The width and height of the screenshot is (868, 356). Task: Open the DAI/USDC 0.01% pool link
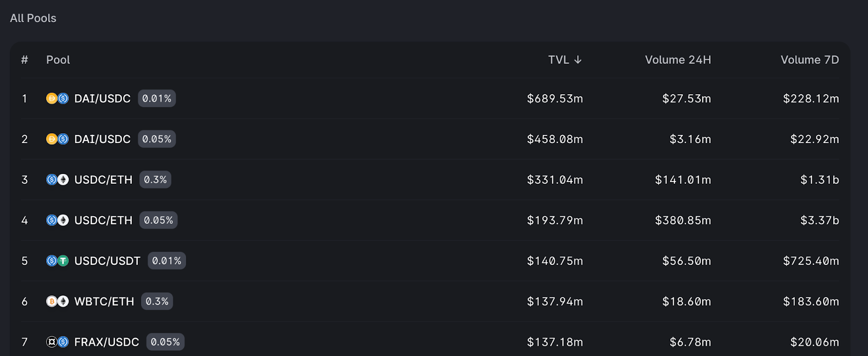pyautogui.click(x=103, y=99)
